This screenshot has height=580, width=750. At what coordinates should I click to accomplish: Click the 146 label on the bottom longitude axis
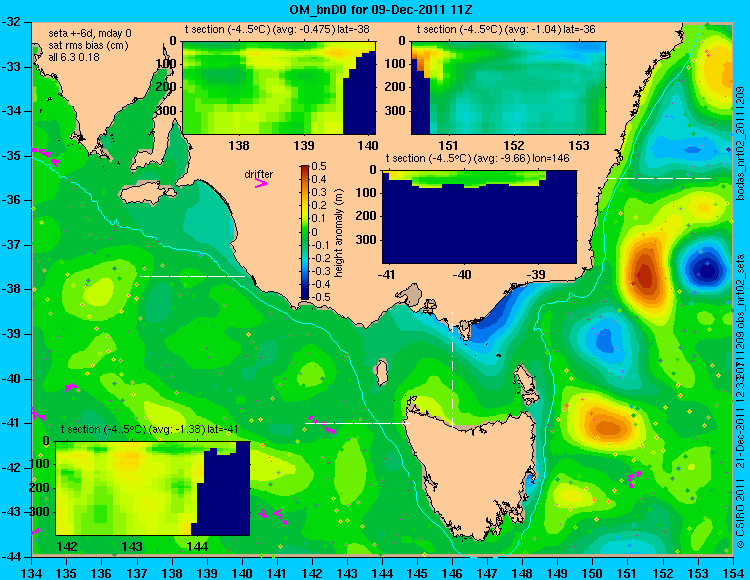[452, 572]
